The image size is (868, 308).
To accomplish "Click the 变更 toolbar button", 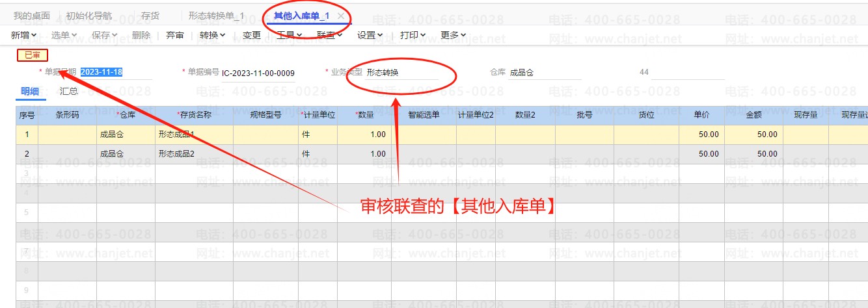I will point(251,35).
